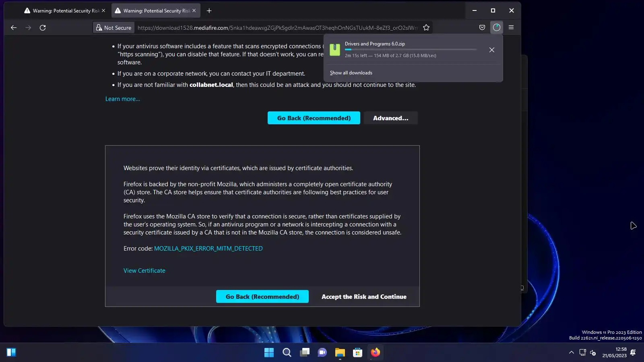
Task: Toggle the Downloads toolbar button
Action: click(x=497, y=28)
